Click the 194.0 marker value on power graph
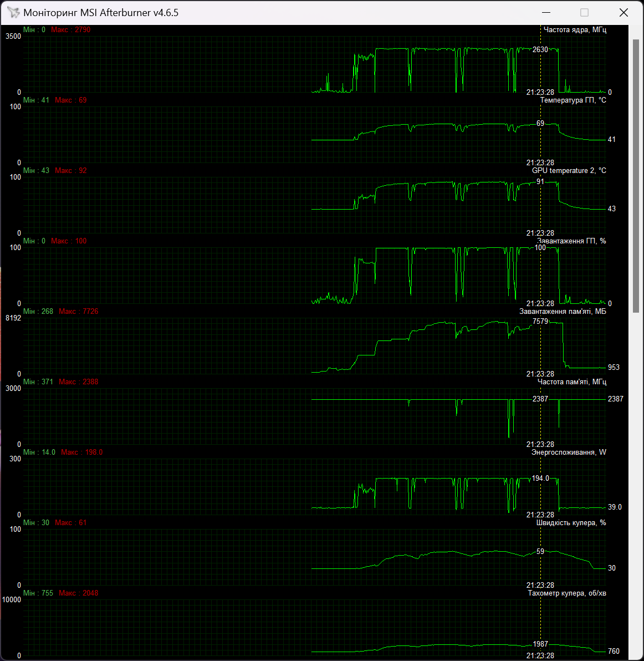644x661 pixels. [x=540, y=478]
